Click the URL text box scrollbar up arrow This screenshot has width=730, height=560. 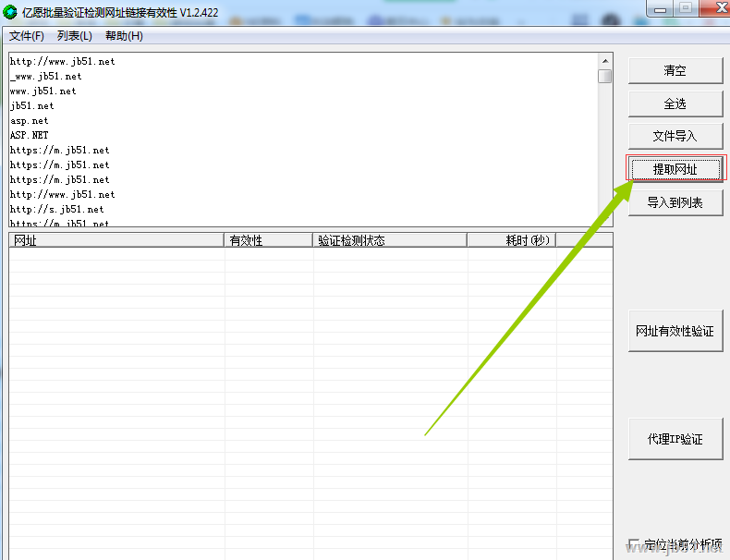tap(604, 60)
